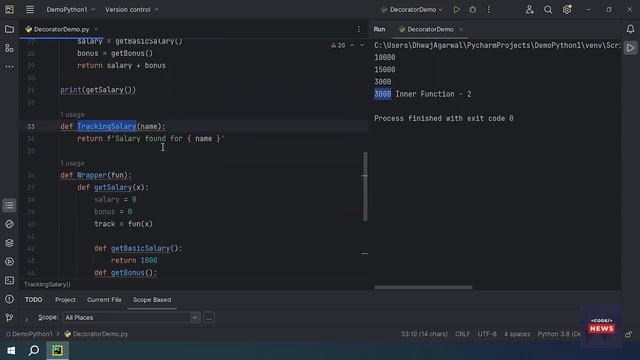Viewport: 640px width, 360px height.
Task: Click the PyCharm logo in title bar
Action: [x=9, y=9]
